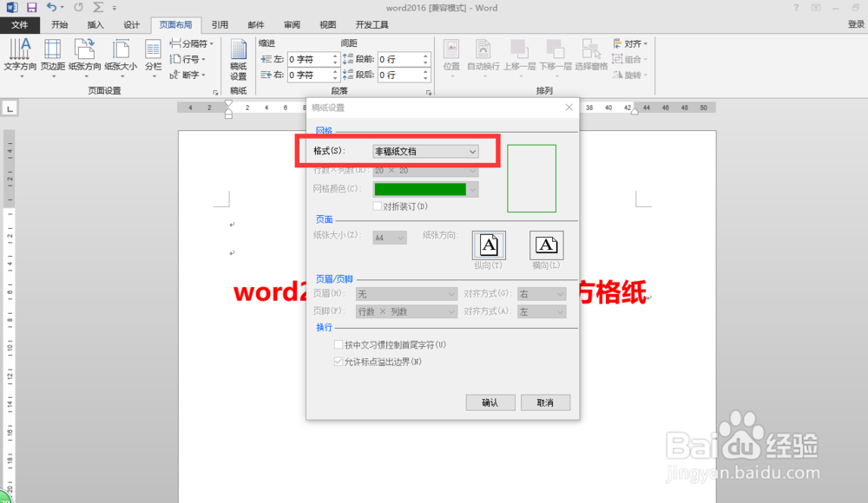Click the 段前 spacing before field
The image size is (868, 503).
399,59
